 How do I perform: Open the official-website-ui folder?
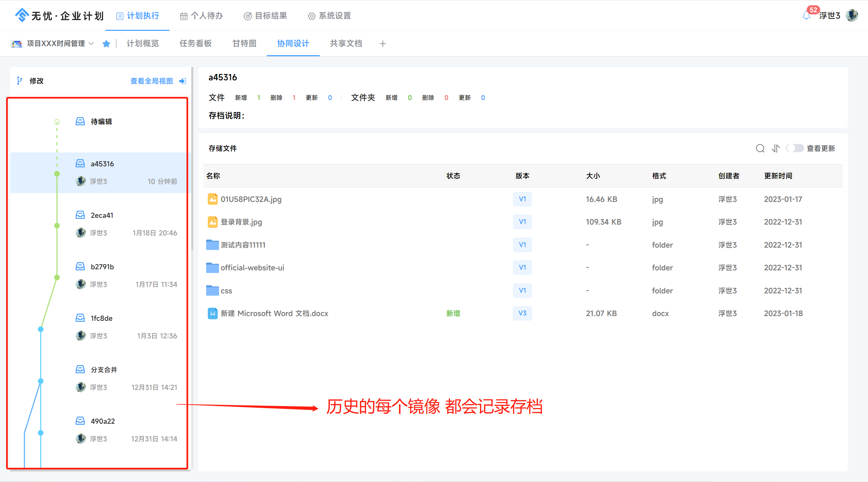tap(252, 268)
